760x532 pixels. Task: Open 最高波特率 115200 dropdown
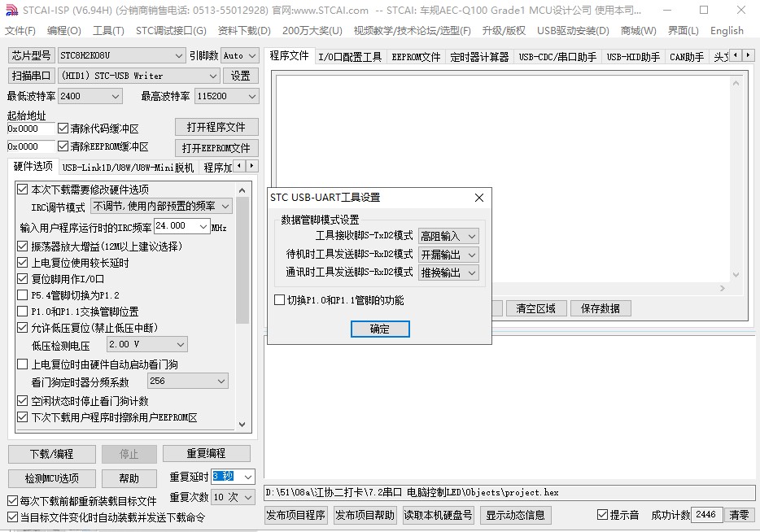(226, 97)
